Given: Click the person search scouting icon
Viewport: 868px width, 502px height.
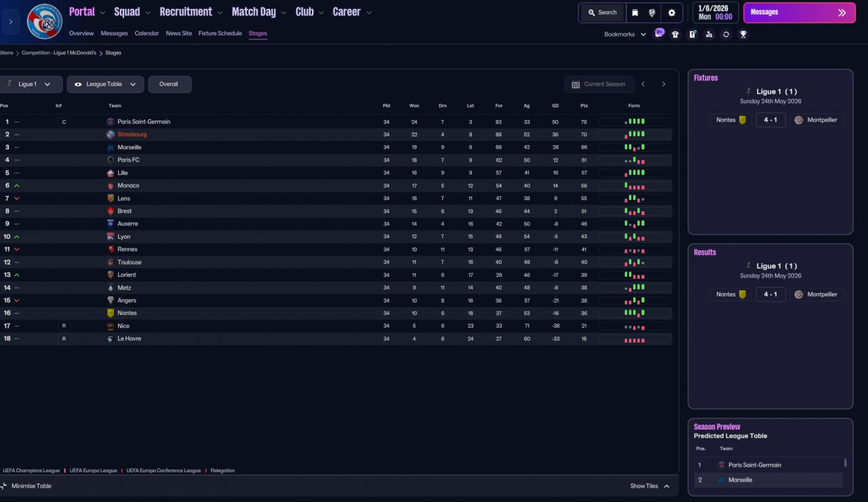Looking at the screenshot, I should pyautogui.click(x=709, y=34).
